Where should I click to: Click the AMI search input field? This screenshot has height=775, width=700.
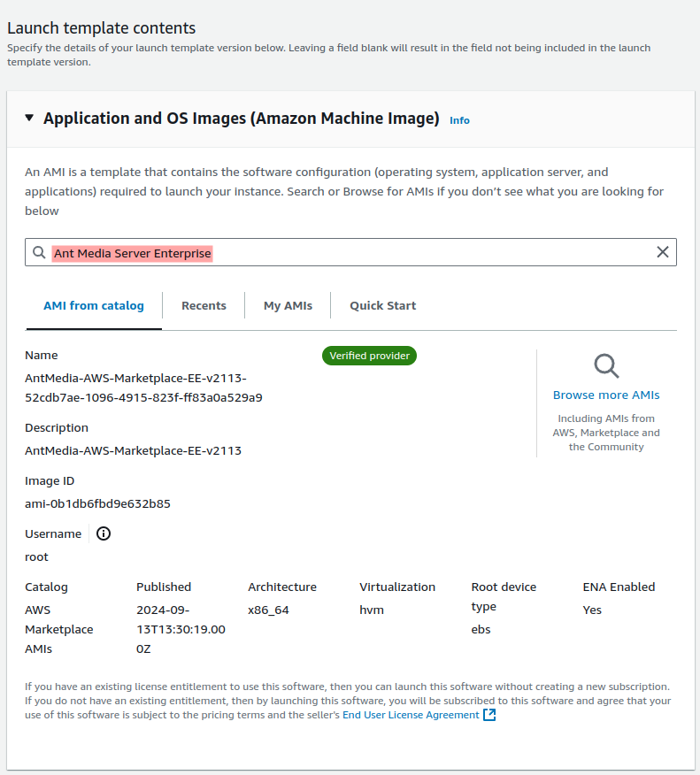[x=350, y=252]
